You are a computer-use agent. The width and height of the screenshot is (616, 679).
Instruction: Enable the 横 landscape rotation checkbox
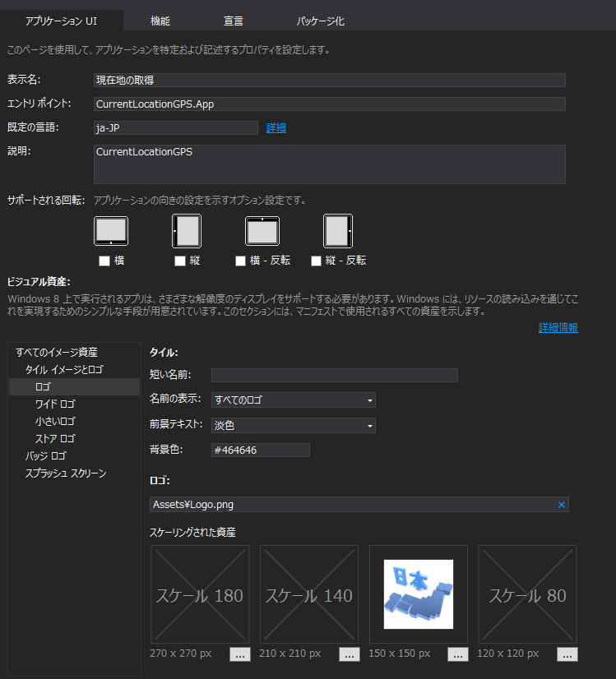coord(104,261)
